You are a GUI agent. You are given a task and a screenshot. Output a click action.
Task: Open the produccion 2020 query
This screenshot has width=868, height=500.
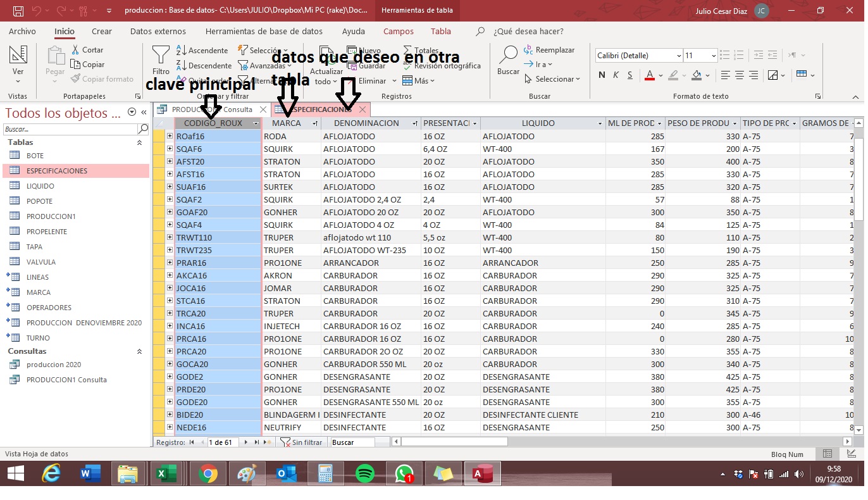[x=54, y=365]
